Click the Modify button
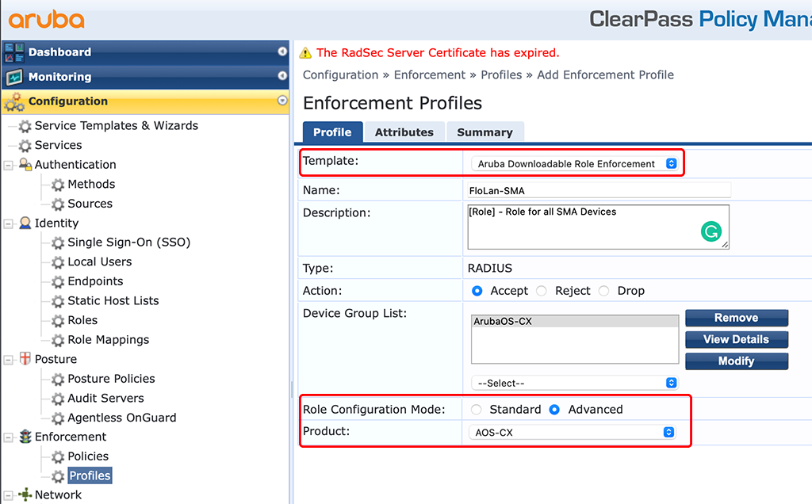Image resolution: width=812 pixels, height=504 pixels. (736, 361)
